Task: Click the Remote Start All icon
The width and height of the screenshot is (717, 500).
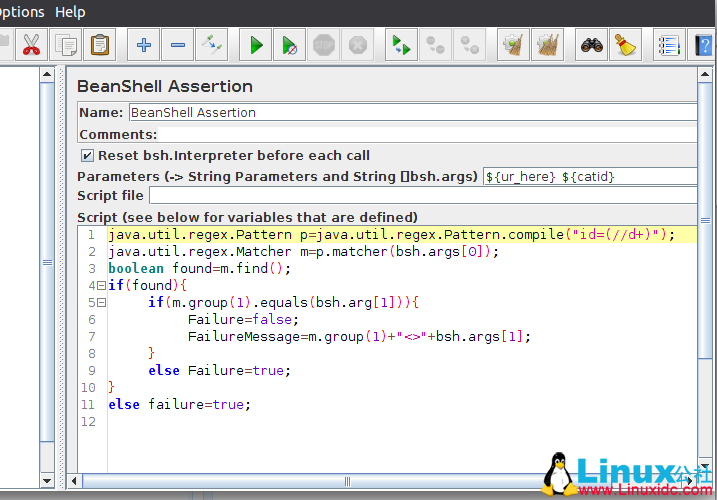Action: (401, 45)
